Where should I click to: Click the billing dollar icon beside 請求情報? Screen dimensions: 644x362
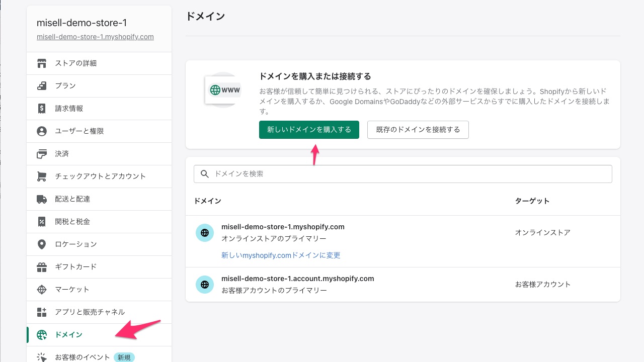click(x=42, y=109)
